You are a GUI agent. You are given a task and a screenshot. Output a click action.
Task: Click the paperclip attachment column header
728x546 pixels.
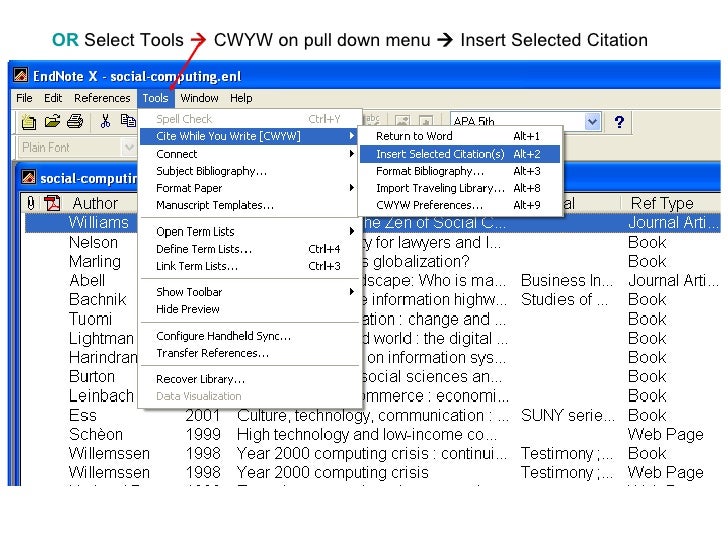click(x=31, y=203)
